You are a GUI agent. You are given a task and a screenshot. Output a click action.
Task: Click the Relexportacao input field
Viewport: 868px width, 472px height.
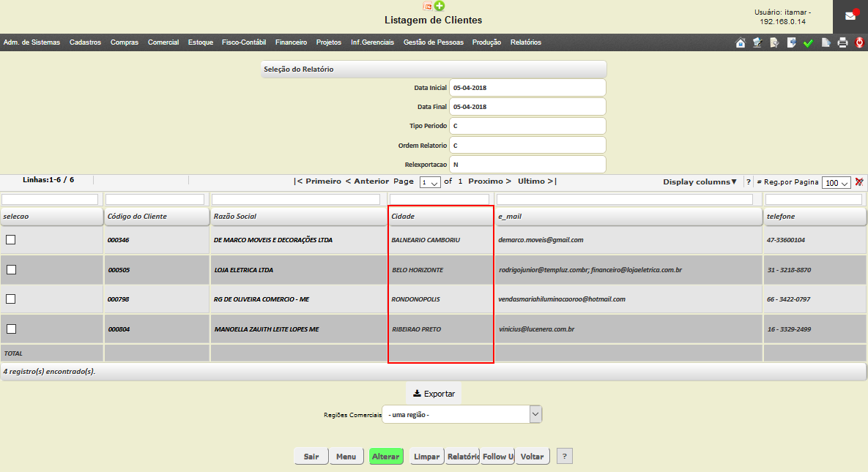click(x=527, y=165)
